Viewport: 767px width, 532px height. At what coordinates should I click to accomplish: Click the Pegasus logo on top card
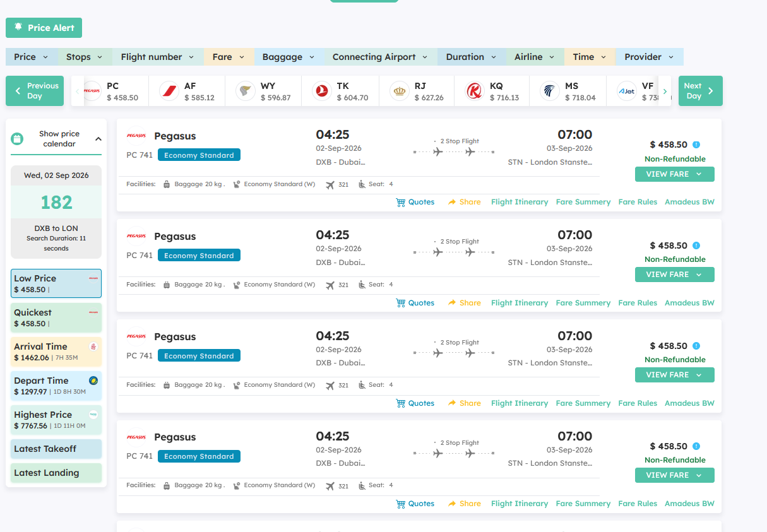pyautogui.click(x=136, y=136)
